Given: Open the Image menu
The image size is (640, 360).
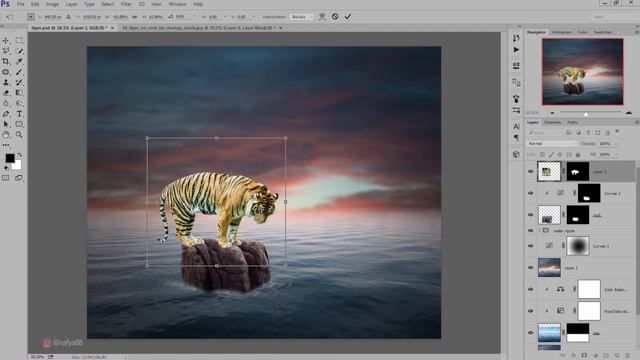Looking at the screenshot, I should [x=52, y=4].
